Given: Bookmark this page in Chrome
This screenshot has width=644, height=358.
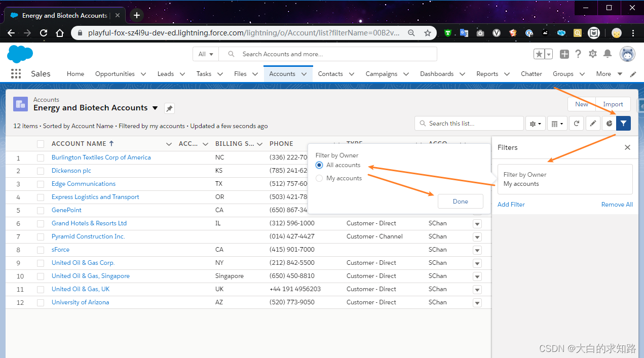Looking at the screenshot, I should tap(427, 33).
